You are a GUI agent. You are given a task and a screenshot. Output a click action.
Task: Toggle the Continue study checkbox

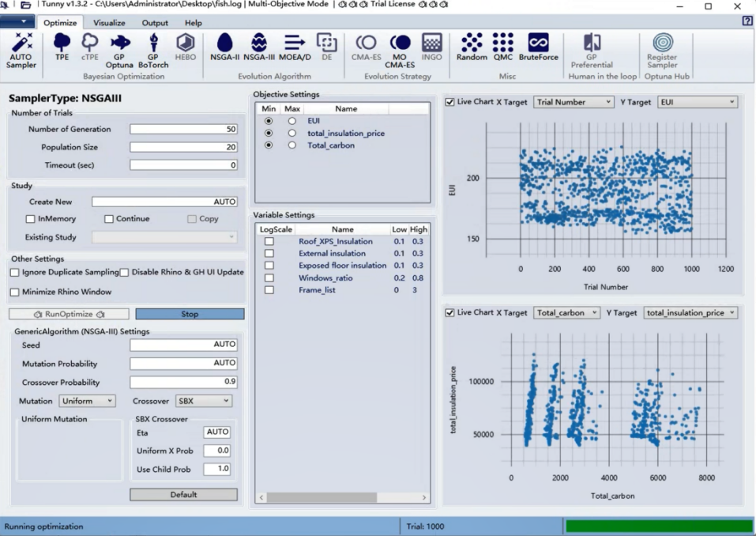click(x=109, y=219)
